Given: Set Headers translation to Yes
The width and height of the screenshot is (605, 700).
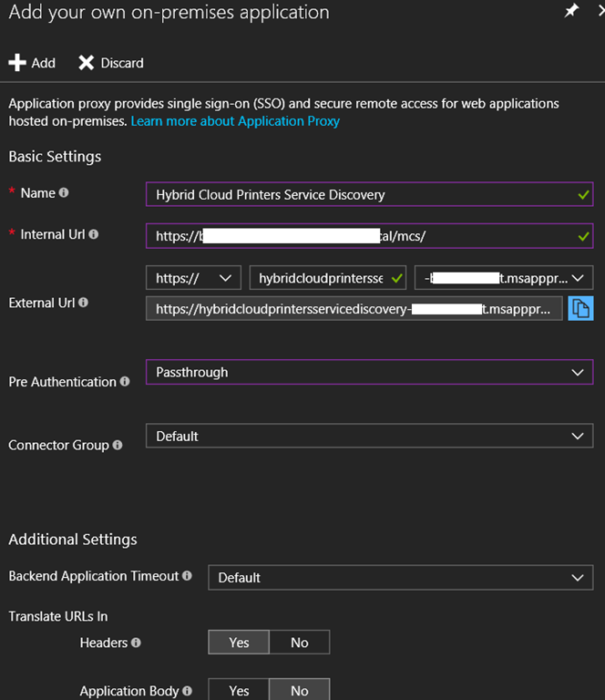Looking at the screenshot, I should [x=239, y=643].
